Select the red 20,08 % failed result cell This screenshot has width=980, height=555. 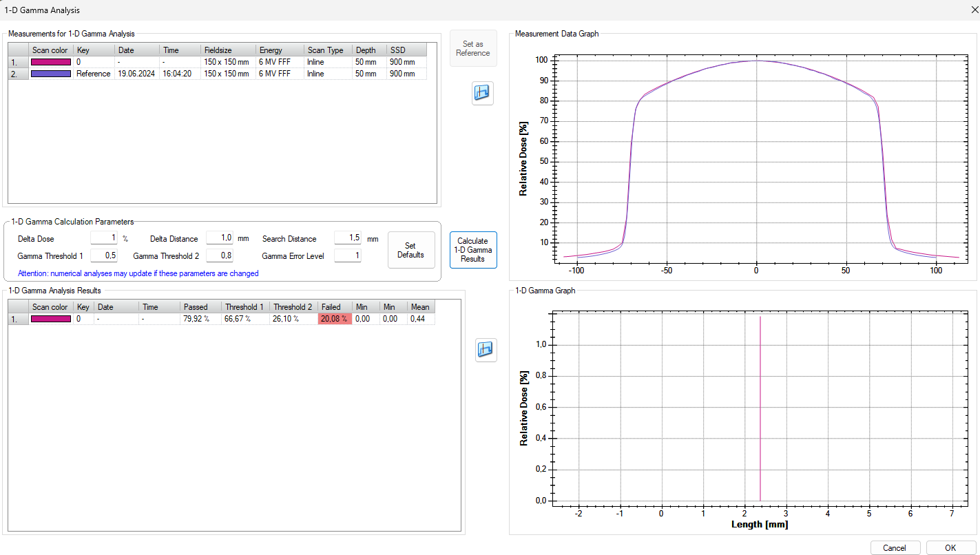(x=334, y=319)
